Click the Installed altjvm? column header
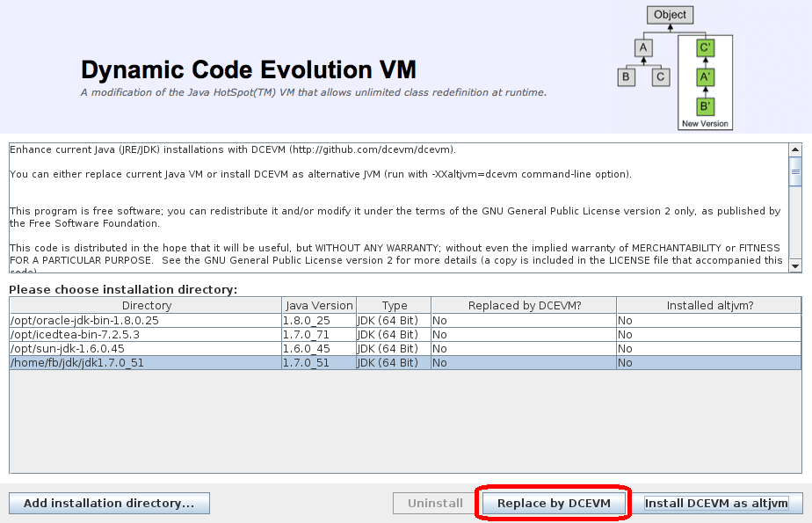 [x=709, y=306]
